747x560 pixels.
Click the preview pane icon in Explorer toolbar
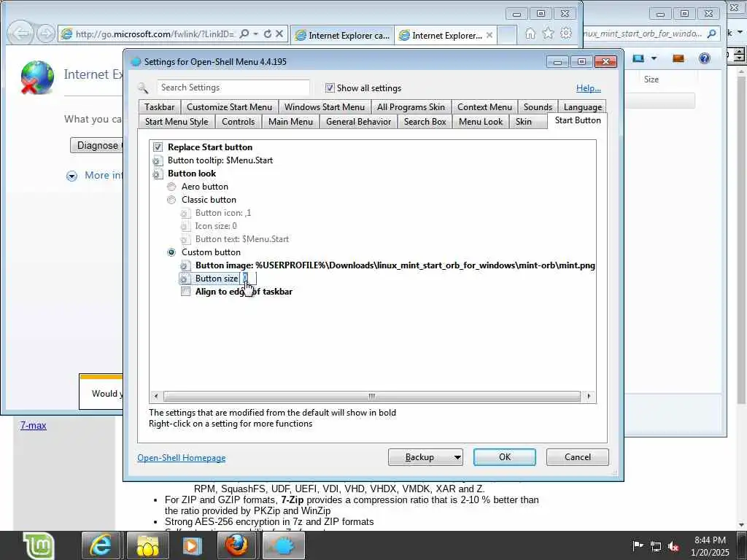(678, 58)
